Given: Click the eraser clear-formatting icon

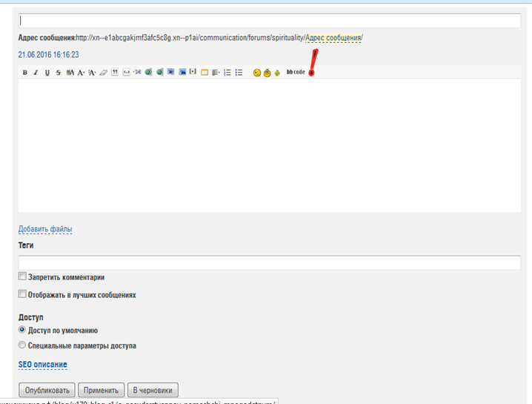Looking at the screenshot, I should pyautogui.click(x=104, y=73).
